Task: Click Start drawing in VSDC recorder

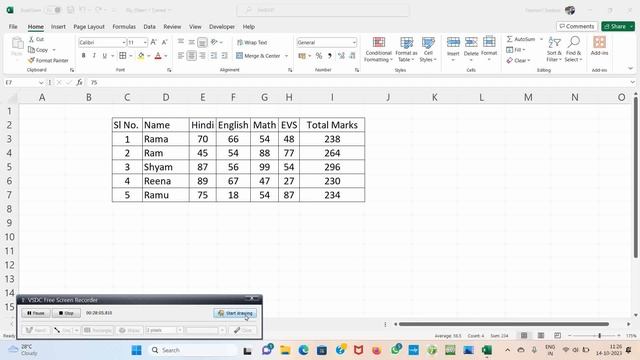Action: pyautogui.click(x=235, y=313)
